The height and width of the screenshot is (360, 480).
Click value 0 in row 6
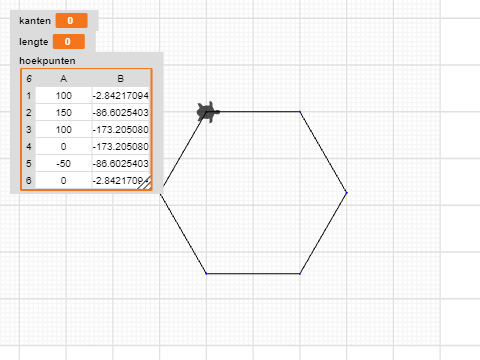pos(63,181)
